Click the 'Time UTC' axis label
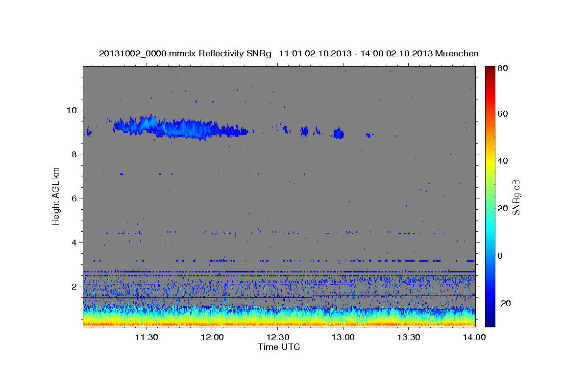Screen dimensions: 588x392 279,347
